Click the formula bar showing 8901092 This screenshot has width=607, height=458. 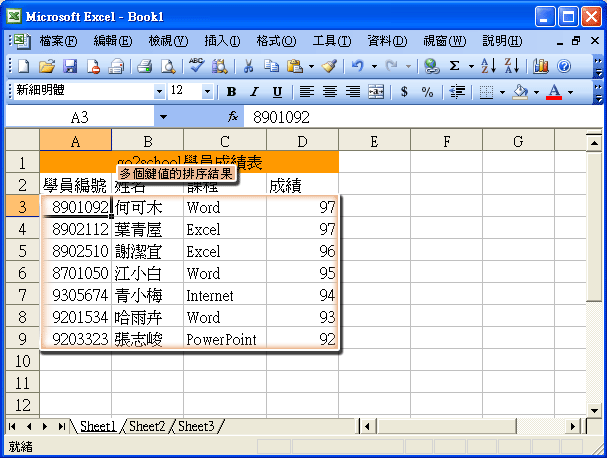point(422,117)
